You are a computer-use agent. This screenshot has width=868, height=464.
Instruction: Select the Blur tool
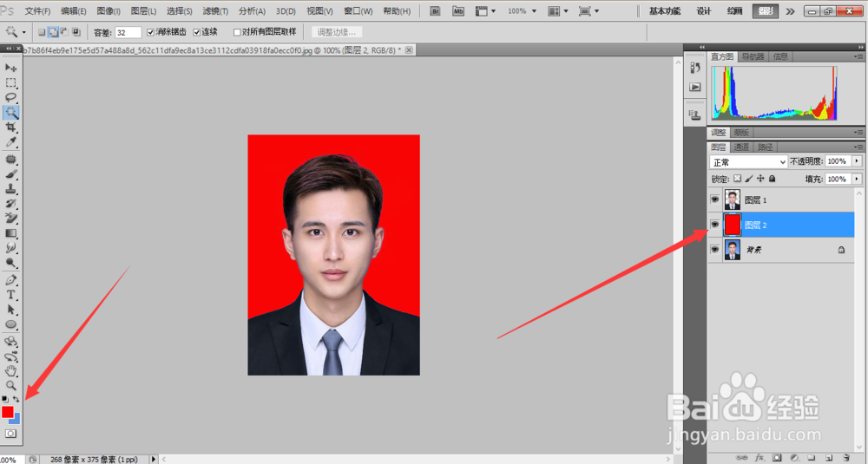[10, 248]
